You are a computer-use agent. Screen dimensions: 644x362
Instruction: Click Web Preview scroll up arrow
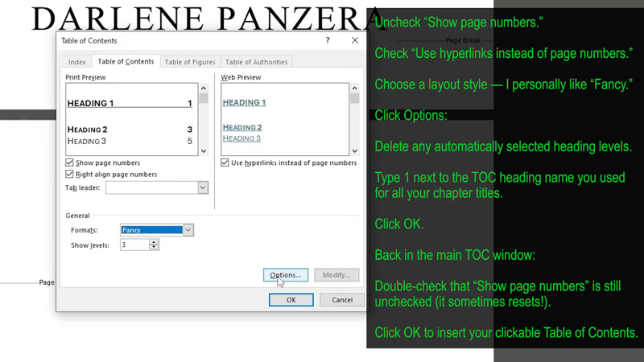pyautogui.click(x=355, y=88)
